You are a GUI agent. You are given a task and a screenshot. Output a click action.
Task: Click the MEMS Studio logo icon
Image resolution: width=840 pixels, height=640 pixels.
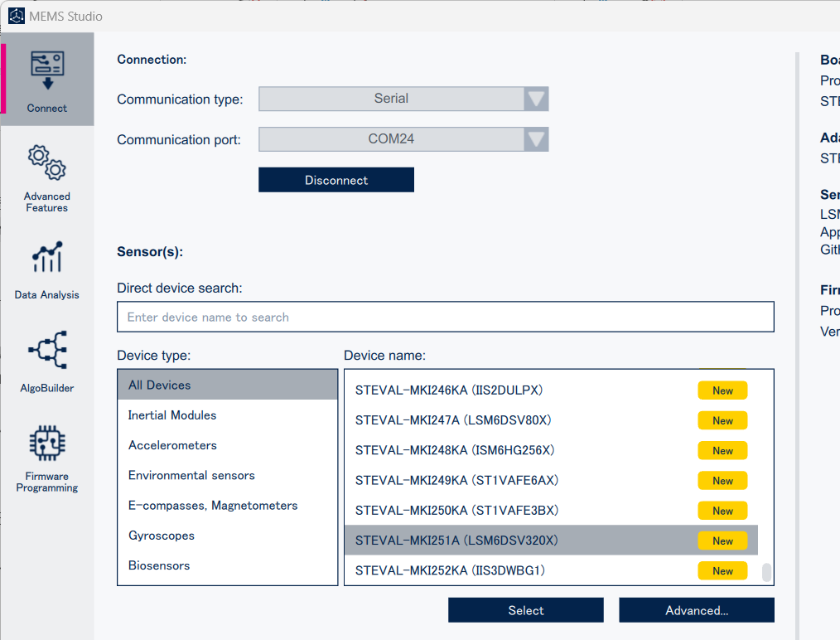(17, 16)
